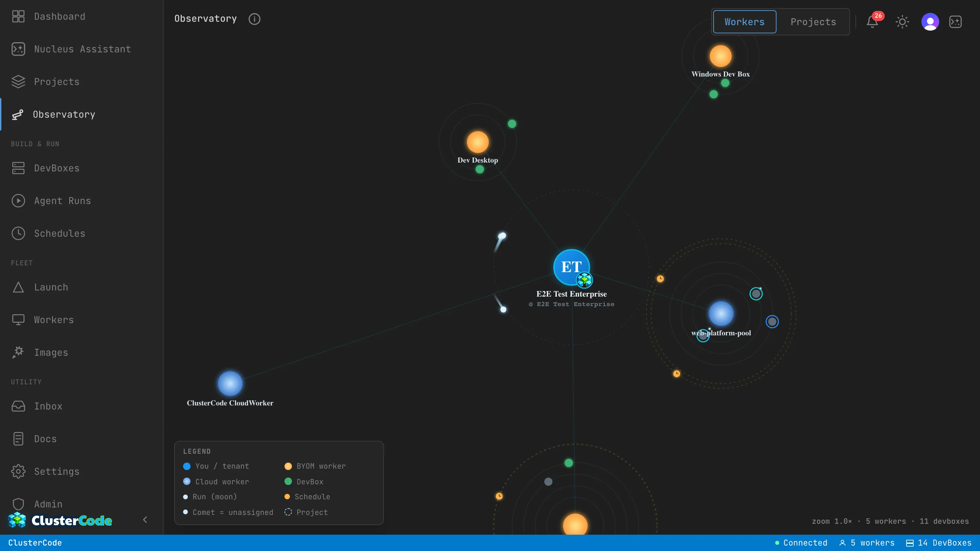Screen dimensions: 980x551
Task: Click the Settings gear icon
Action: (x=18, y=471)
